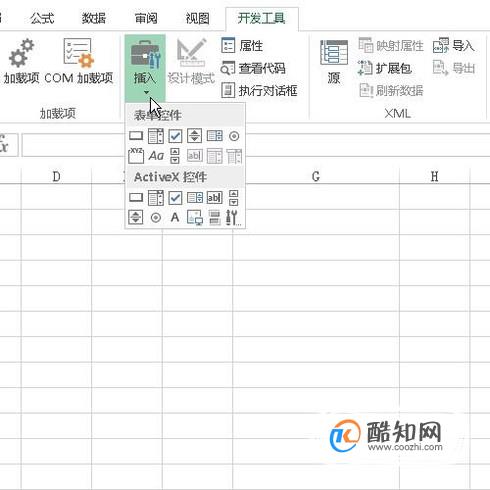Open the 开发工具 ribbon tab
Viewport: 490px width, 490px height.
[261, 18]
